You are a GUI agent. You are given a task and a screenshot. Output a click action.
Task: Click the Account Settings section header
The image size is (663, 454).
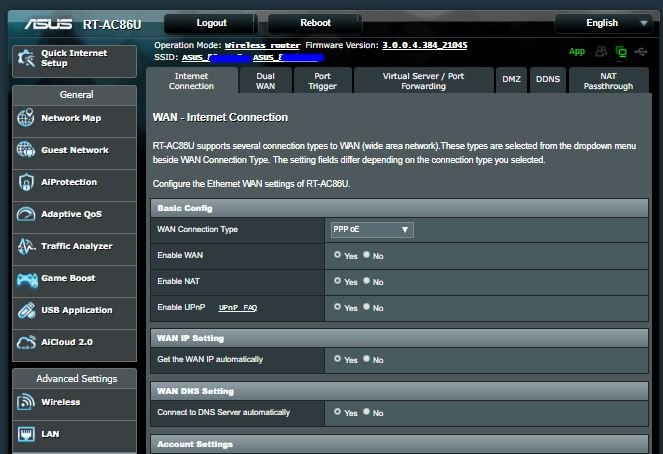[399, 444]
